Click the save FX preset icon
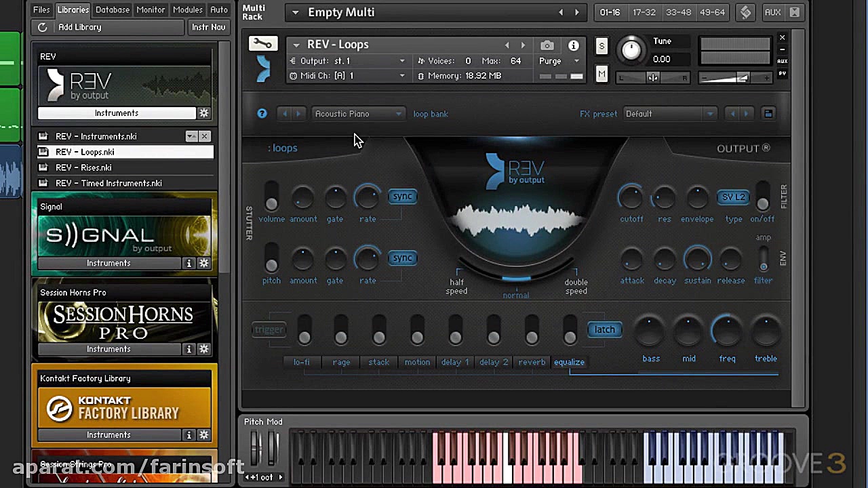The image size is (868, 488). point(768,114)
